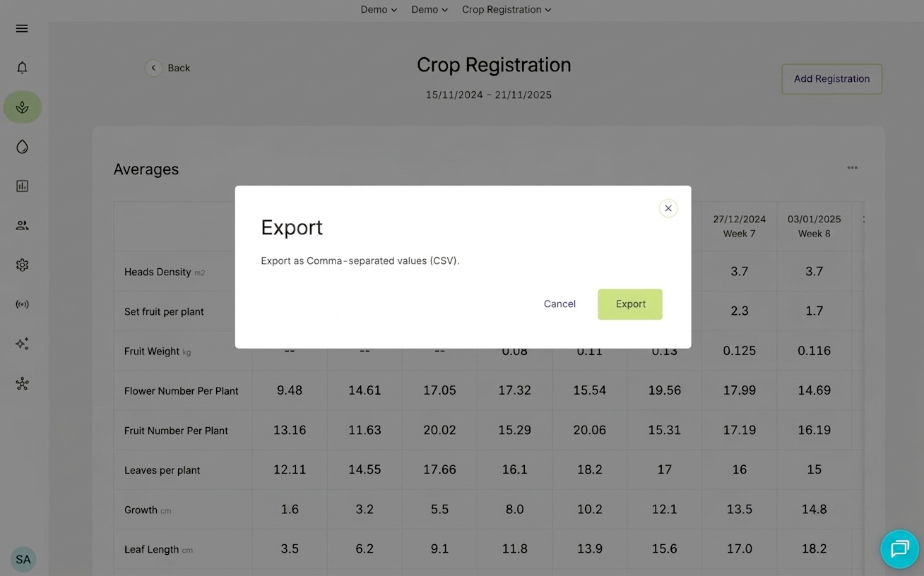Click the Set fruit per plant label
Viewport: 924px width, 576px height.
click(164, 311)
